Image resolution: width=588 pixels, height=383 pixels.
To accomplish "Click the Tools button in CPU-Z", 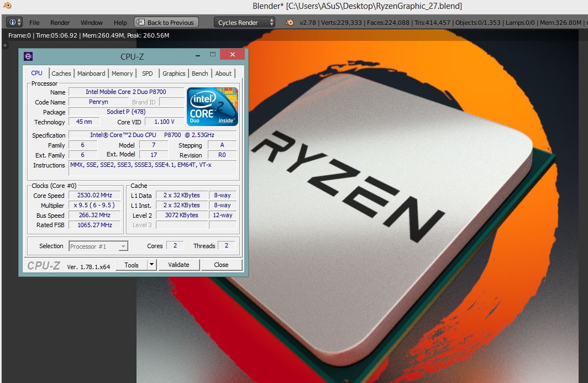I will point(132,265).
